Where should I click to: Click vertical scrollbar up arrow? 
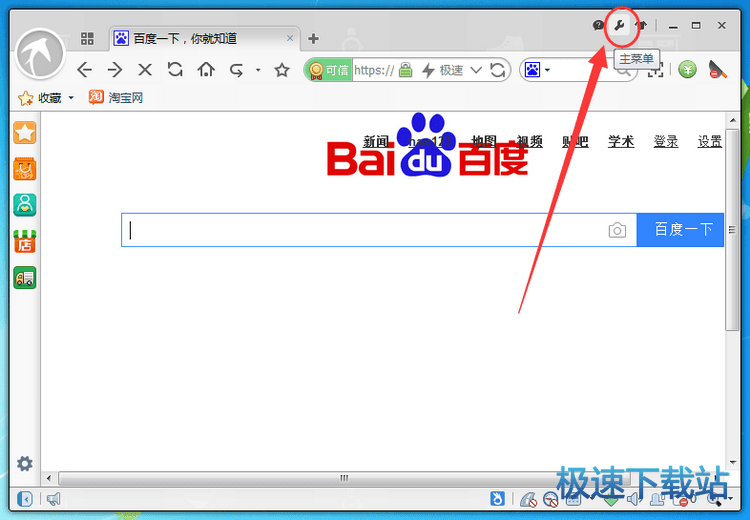[x=733, y=120]
